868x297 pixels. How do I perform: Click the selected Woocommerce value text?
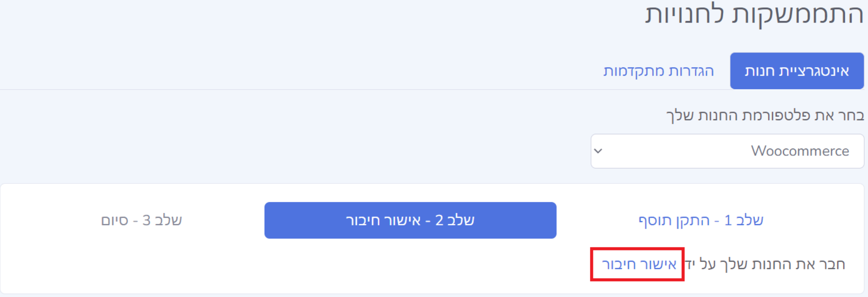(799, 151)
